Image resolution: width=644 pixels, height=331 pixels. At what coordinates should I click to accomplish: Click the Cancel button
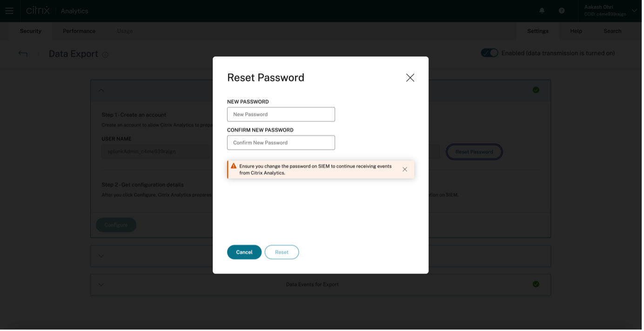click(x=244, y=252)
